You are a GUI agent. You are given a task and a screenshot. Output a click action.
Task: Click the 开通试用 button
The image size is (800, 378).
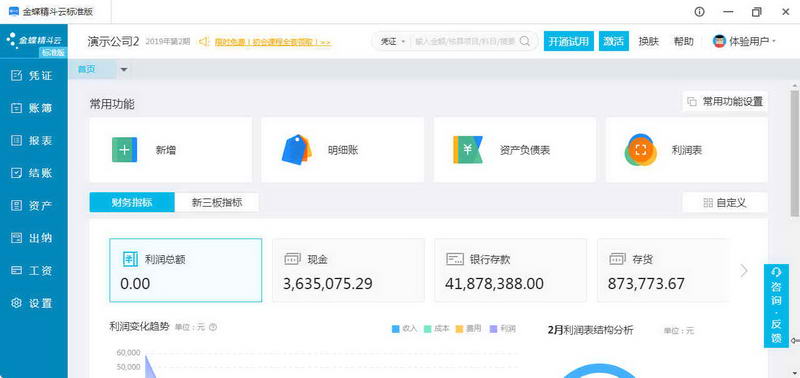(569, 41)
